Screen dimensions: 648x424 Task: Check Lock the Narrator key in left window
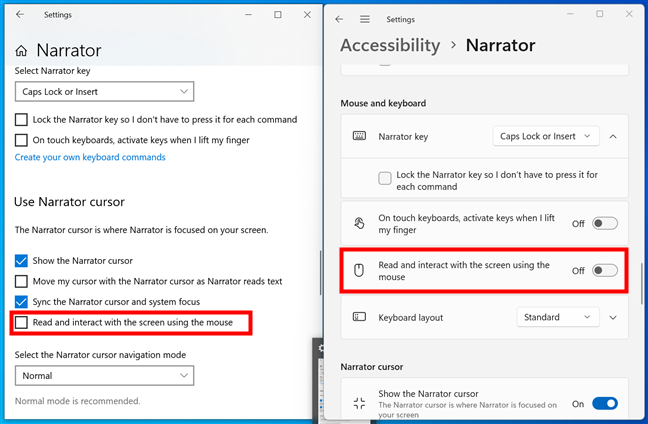[x=21, y=119]
